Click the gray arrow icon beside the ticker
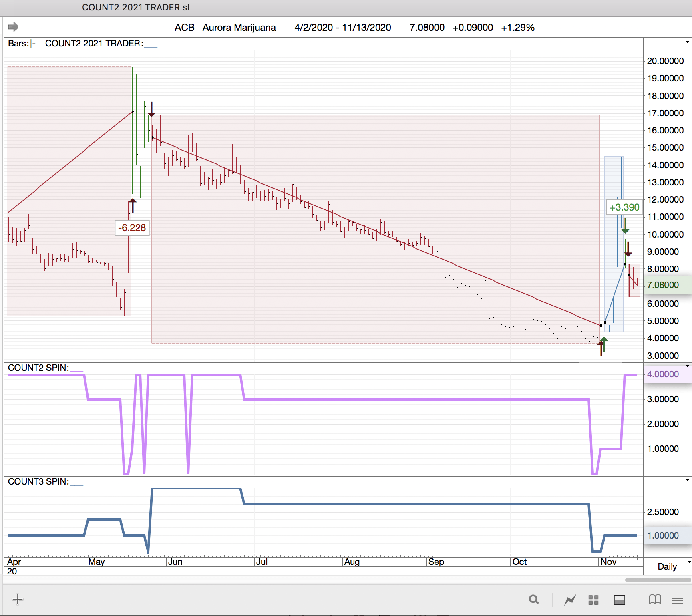The height and width of the screenshot is (616, 692). point(13,27)
